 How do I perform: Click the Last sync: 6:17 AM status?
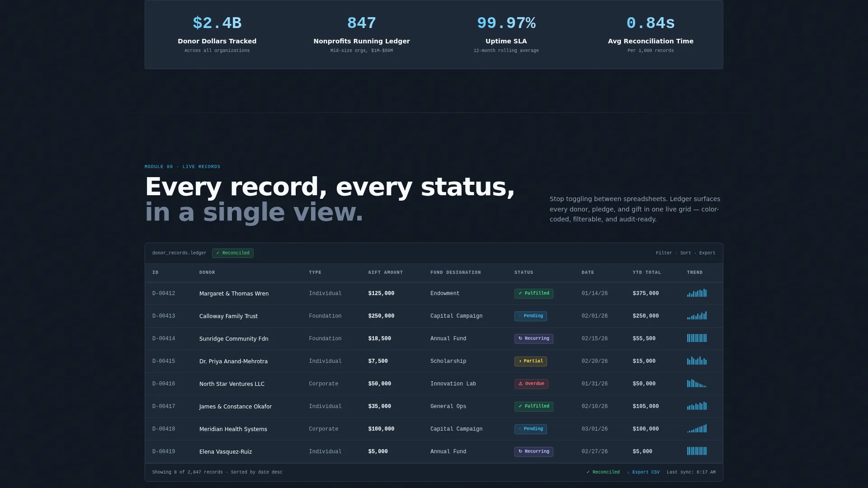click(x=691, y=472)
